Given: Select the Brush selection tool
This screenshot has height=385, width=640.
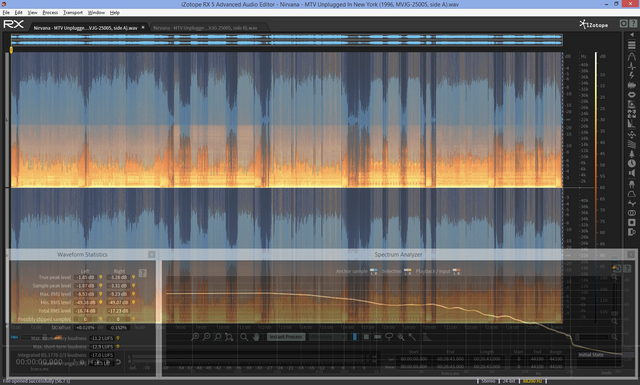Looking at the screenshot, I should (401, 337).
